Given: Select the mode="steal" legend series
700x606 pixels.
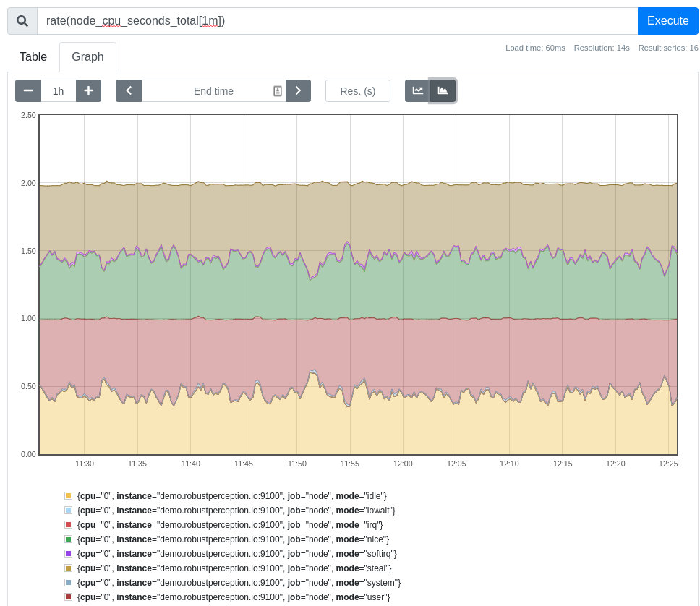Looking at the screenshot, I should coord(234,568).
